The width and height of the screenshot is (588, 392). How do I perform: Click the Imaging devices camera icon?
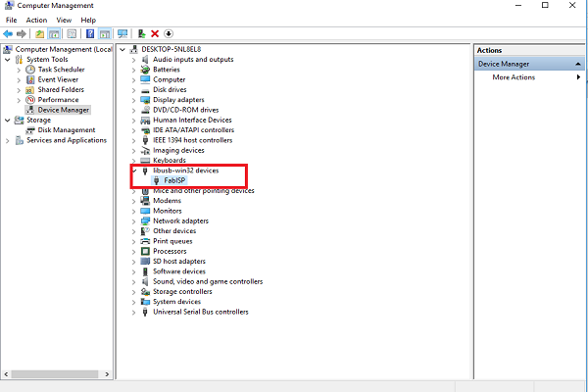point(145,150)
